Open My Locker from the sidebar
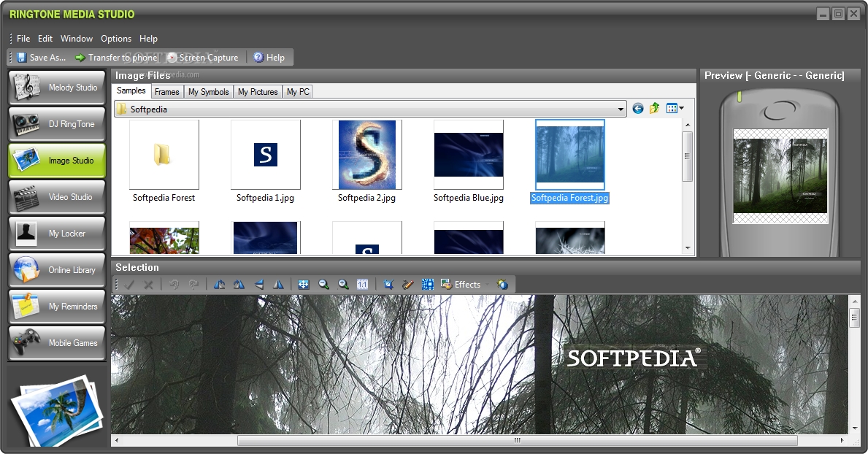 pos(56,234)
